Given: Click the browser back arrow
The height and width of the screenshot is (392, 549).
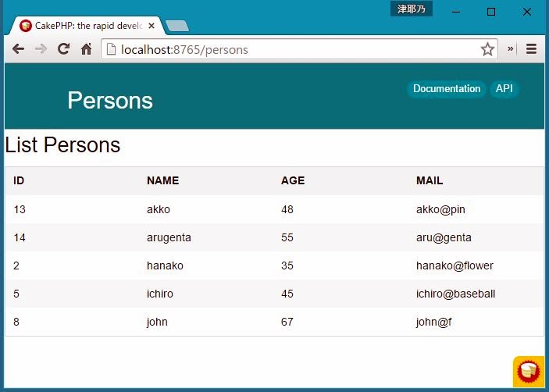Looking at the screenshot, I should tap(18, 49).
